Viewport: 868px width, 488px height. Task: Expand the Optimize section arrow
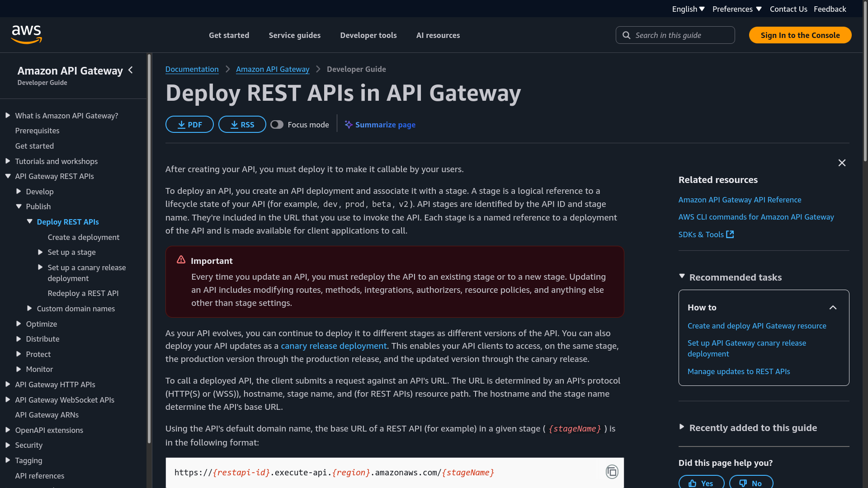(19, 324)
